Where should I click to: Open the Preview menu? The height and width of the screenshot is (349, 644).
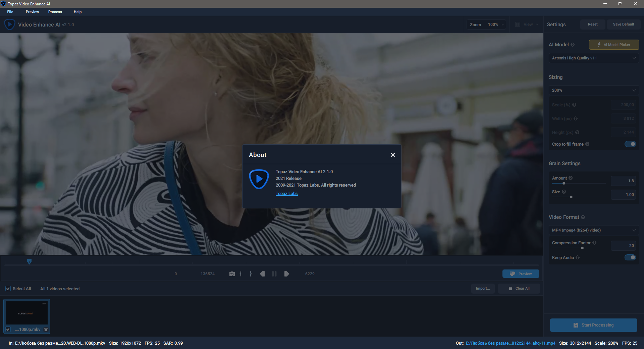[32, 12]
